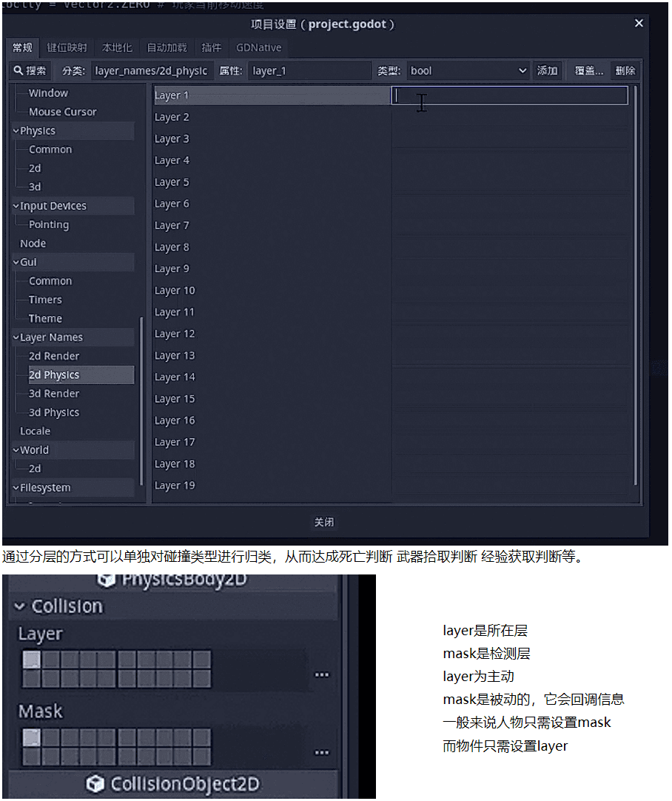Close the project settings dialog X
This screenshot has height=801, width=672.
coord(639,23)
